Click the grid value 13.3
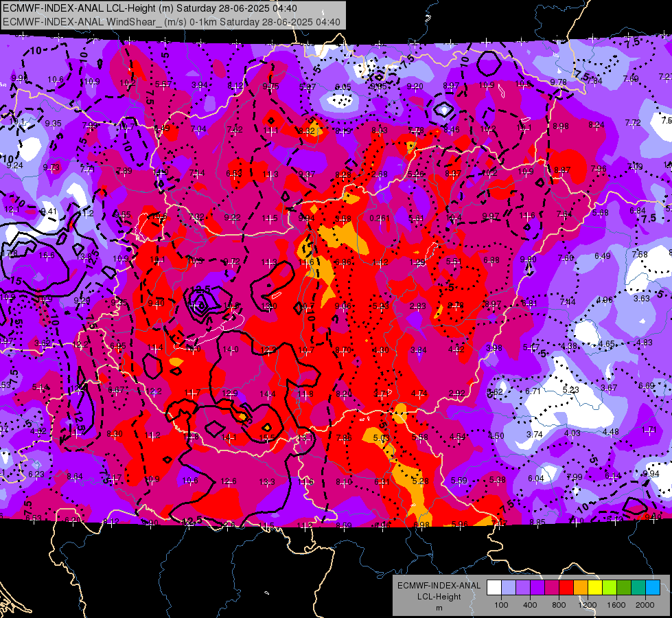The width and height of the screenshot is (672, 618). 267,482
